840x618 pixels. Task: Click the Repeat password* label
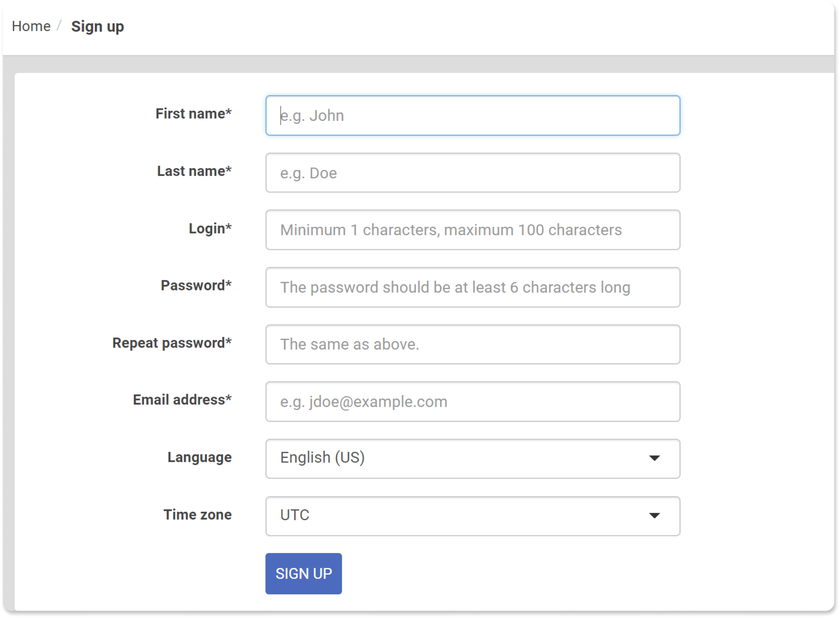(x=172, y=343)
